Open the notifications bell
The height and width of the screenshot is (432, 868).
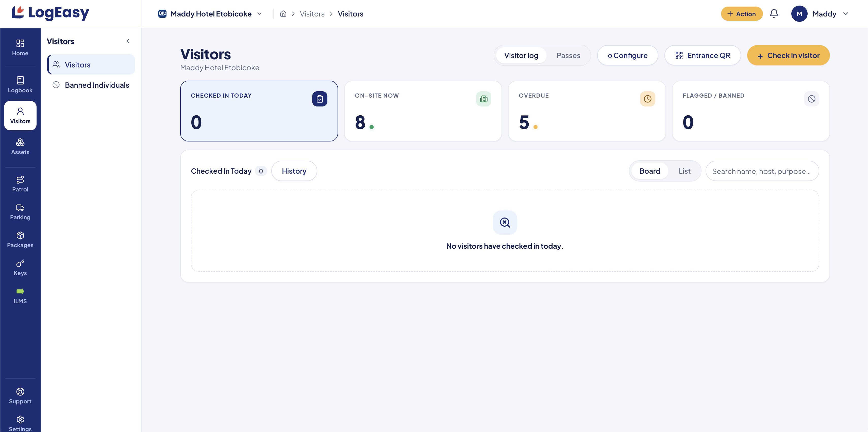click(x=774, y=14)
